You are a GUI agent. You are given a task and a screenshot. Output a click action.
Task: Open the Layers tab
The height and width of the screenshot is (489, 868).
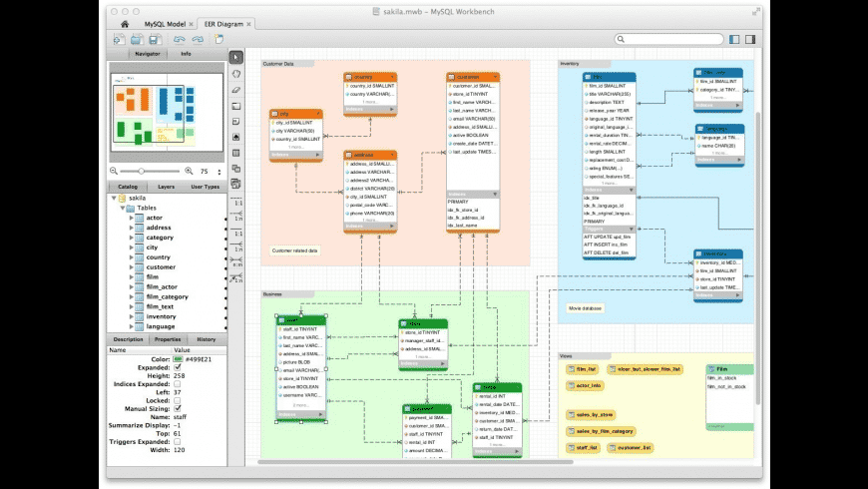click(x=166, y=187)
